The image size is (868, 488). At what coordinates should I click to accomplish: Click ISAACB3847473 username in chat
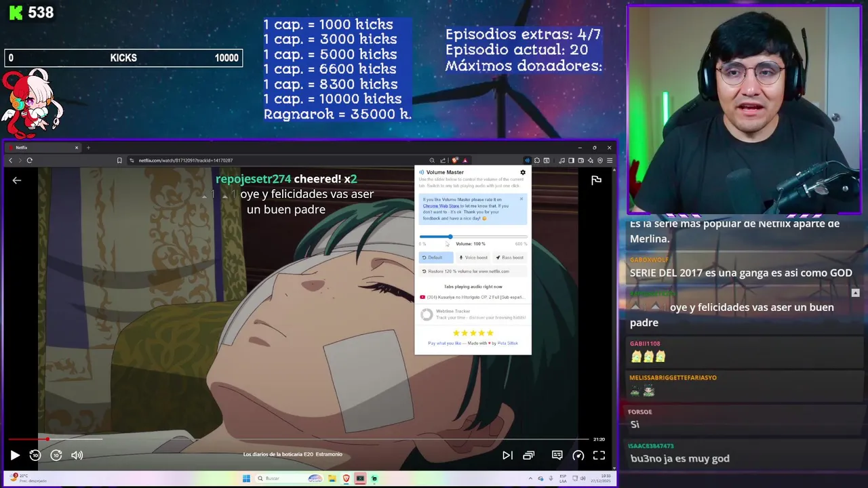(652, 446)
